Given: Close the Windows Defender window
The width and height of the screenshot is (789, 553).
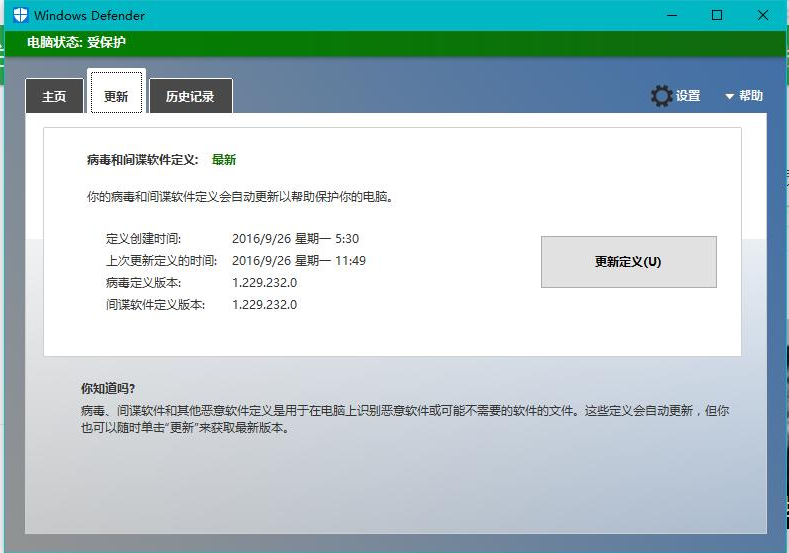Looking at the screenshot, I should pyautogui.click(x=764, y=15).
